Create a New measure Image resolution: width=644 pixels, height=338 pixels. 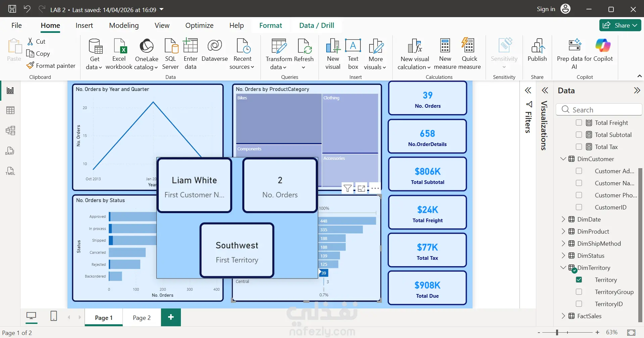(x=445, y=54)
